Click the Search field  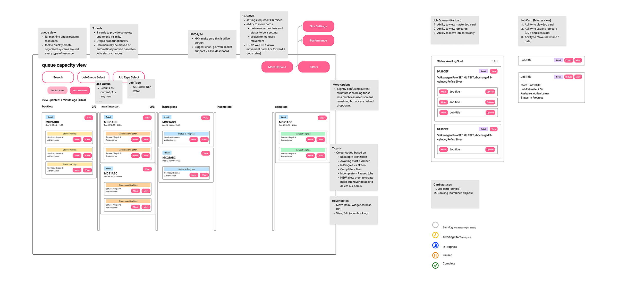tap(58, 77)
